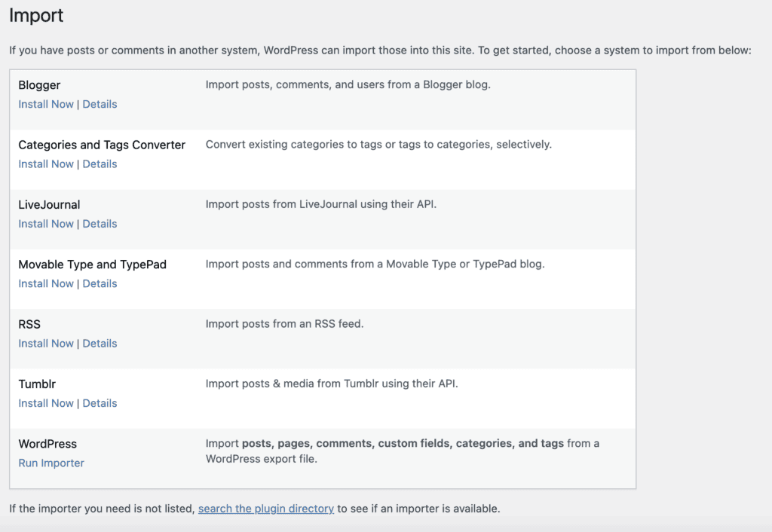Select the 'RSS' importer name
This screenshot has height=532, width=772.
coord(29,324)
